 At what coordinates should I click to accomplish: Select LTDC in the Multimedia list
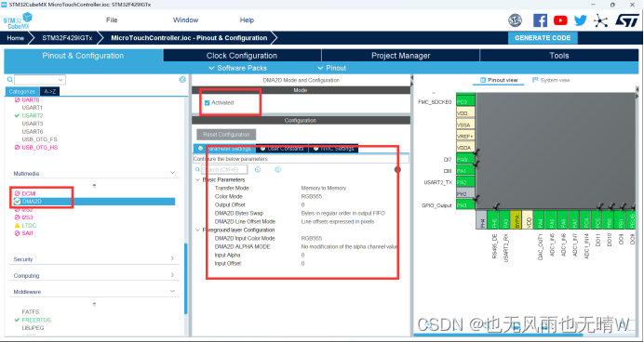(29, 226)
